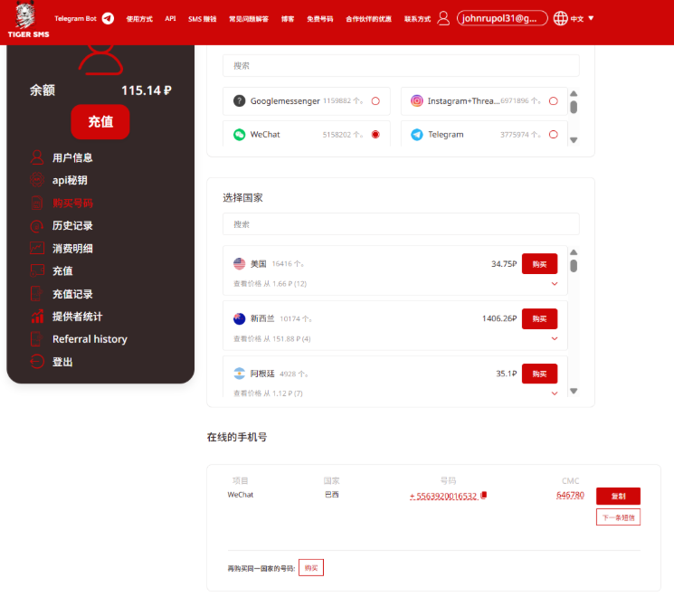
Task: Select the Telegram radio button
Action: (x=554, y=135)
